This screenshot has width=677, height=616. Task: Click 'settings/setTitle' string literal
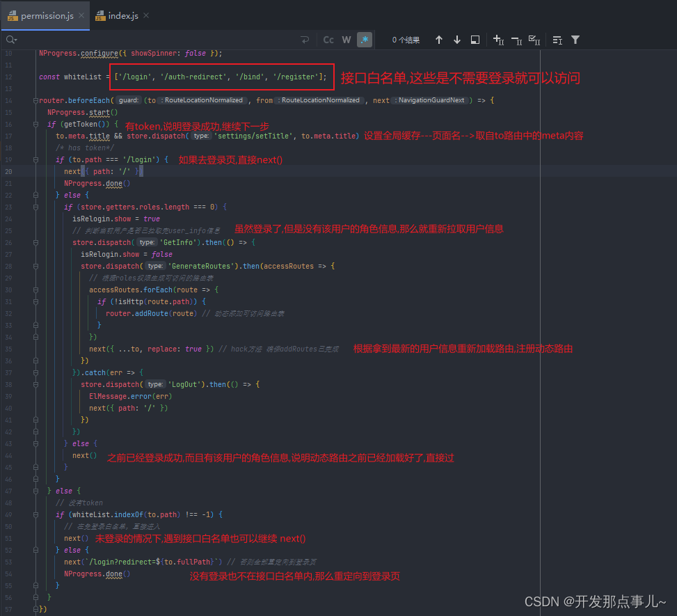(x=253, y=136)
